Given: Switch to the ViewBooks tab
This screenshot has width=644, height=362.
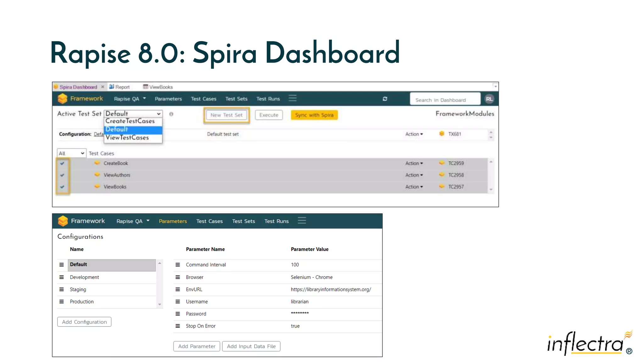Looking at the screenshot, I should [x=158, y=87].
